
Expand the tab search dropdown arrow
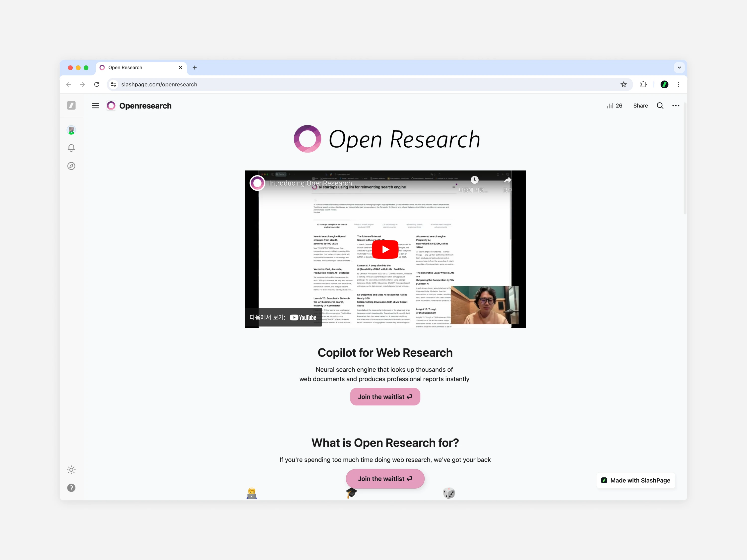coord(679,67)
